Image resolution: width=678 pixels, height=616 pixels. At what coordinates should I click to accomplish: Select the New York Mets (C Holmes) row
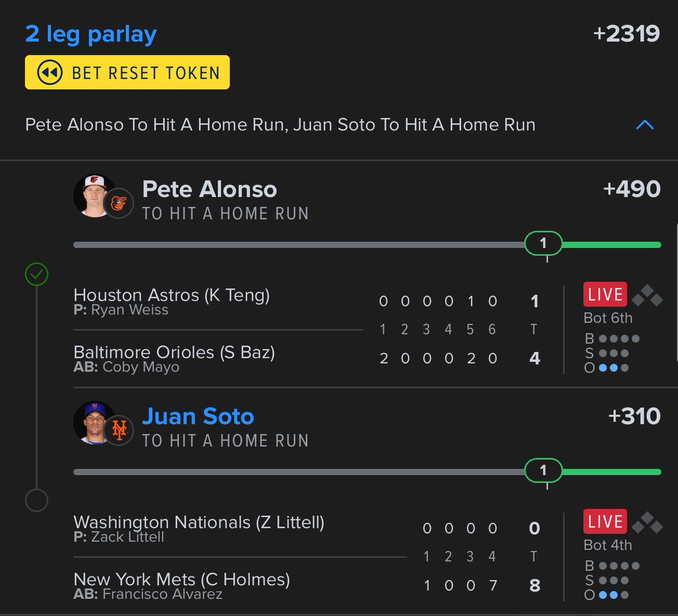(182, 579)
